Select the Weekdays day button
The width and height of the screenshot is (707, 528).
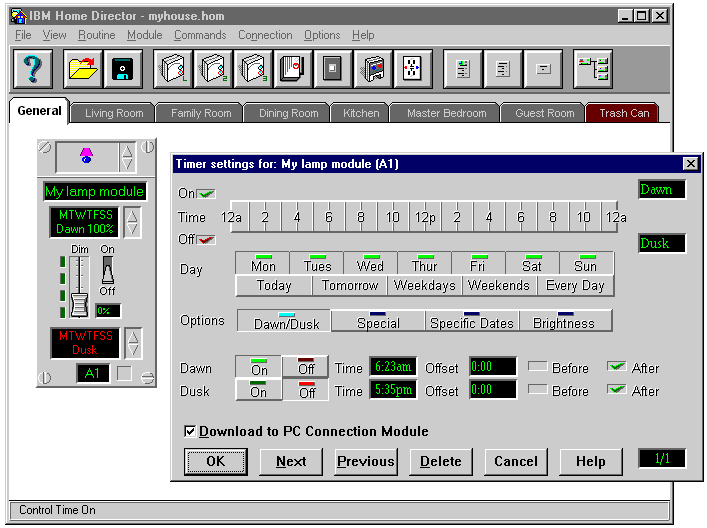pos(424,285)
